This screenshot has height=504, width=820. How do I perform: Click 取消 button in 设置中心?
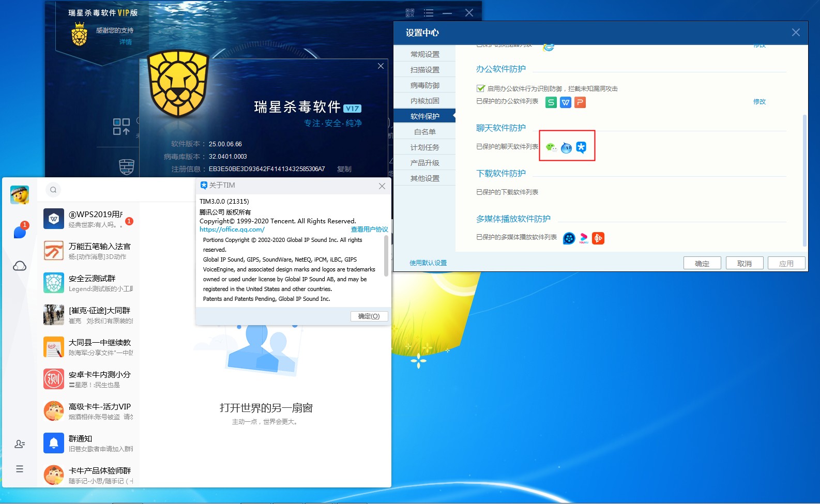pyautogui.click(x=745, y=263)
